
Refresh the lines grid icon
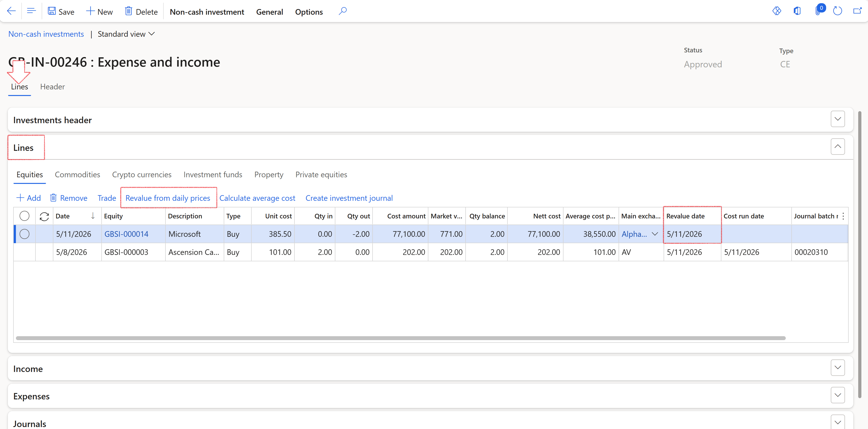[x=44, y=216]
